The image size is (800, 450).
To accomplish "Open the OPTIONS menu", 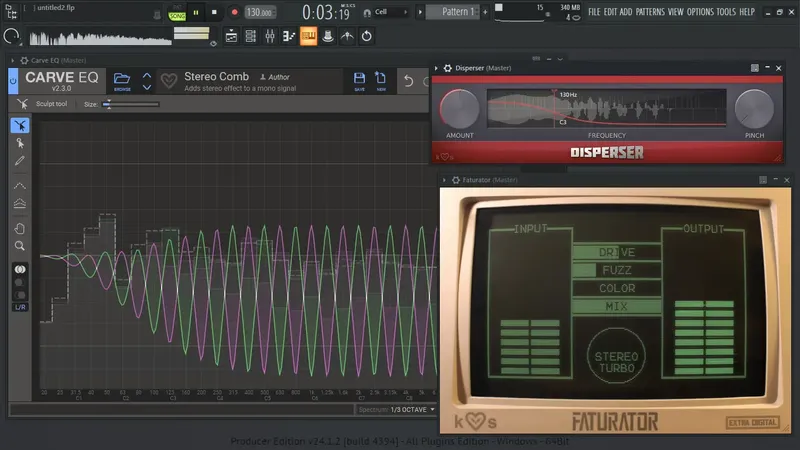I will [700, 12].
